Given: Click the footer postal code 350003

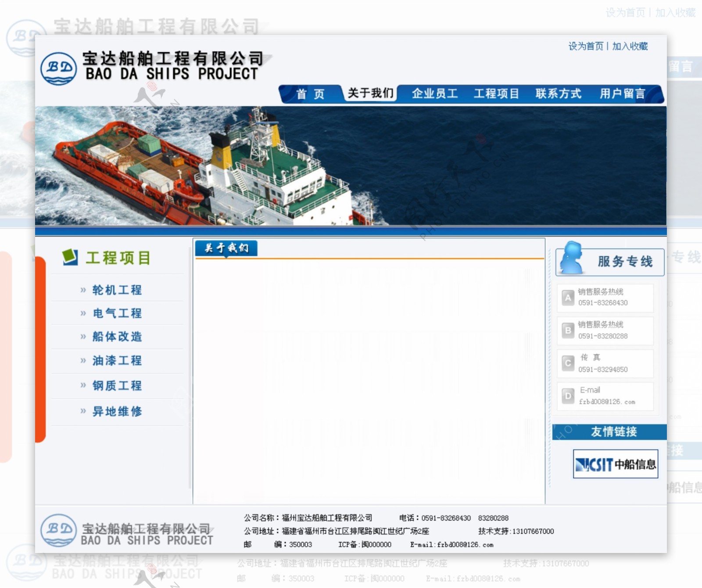Looking at the screenshot, I should pos(300,545).
